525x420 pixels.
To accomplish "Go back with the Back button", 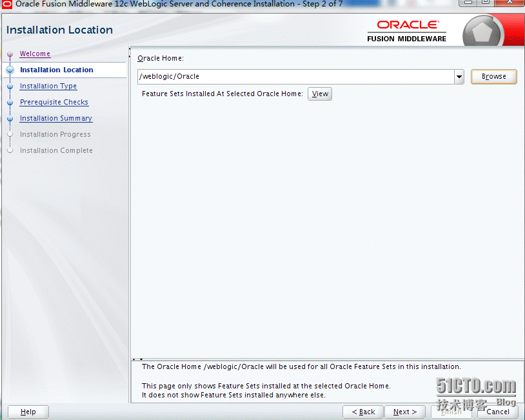I will 363,412.
